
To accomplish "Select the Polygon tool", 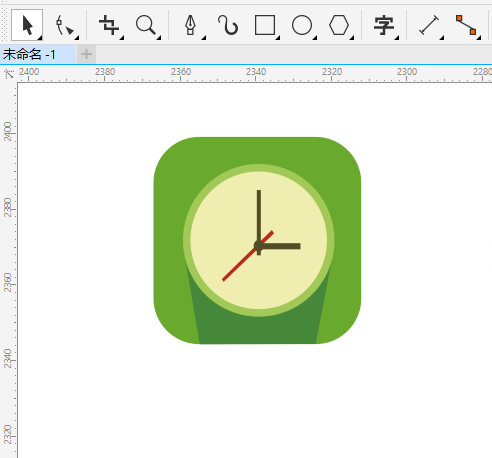I will pyautogui.click(x=339, y=25).
